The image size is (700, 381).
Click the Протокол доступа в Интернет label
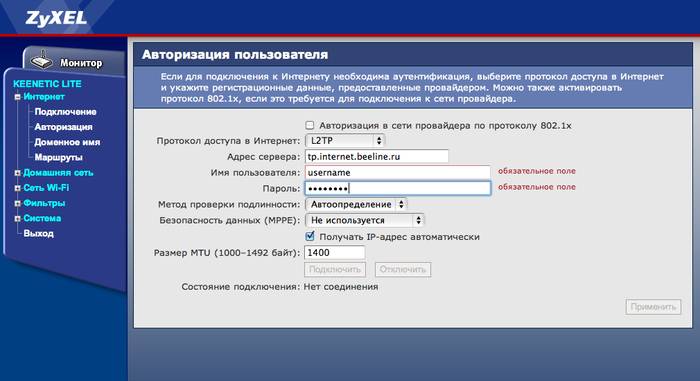pyautogui.click(x=228, y=141)
